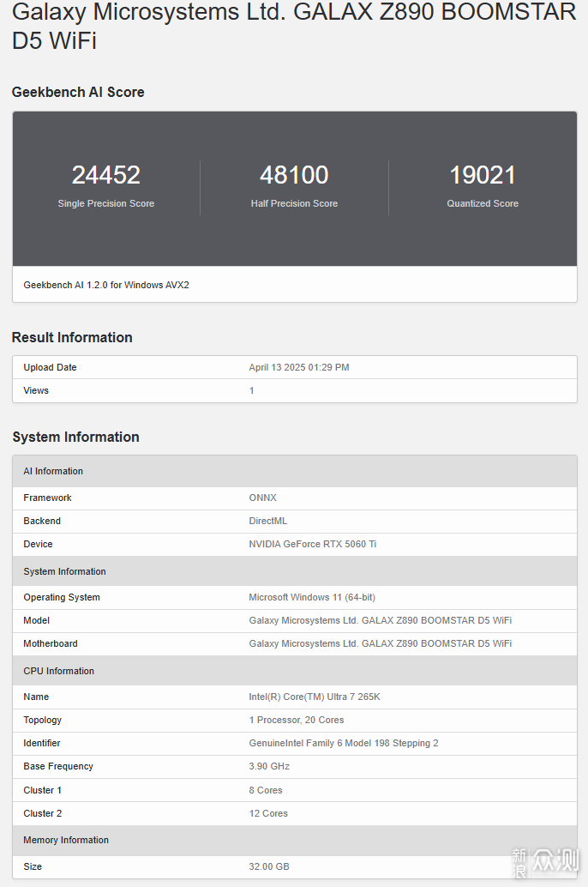588x887 pixels.
Task: Select the 3.90 GHz value
Action: click(269, 767)
